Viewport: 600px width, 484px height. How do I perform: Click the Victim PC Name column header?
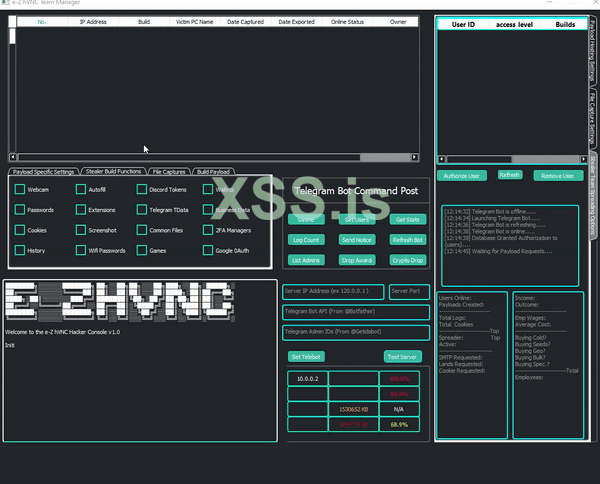tap(194, 22)
